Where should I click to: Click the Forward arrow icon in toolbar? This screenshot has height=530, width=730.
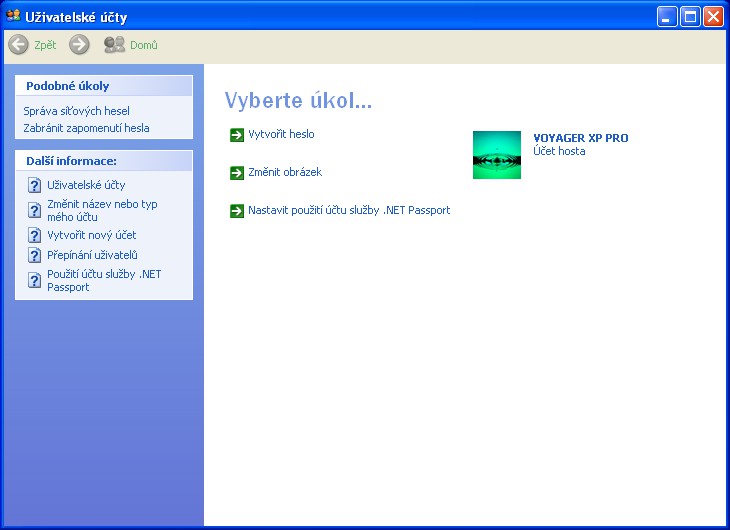point(79,45)
